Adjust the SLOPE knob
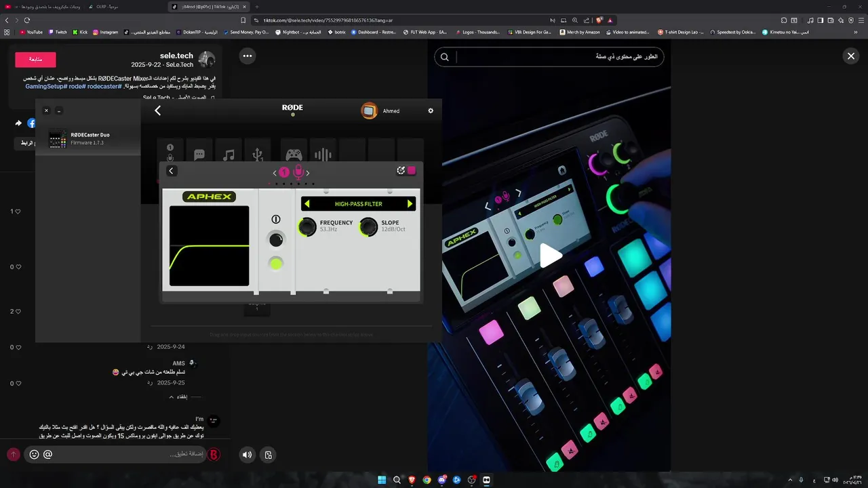 tap(368, 226)
